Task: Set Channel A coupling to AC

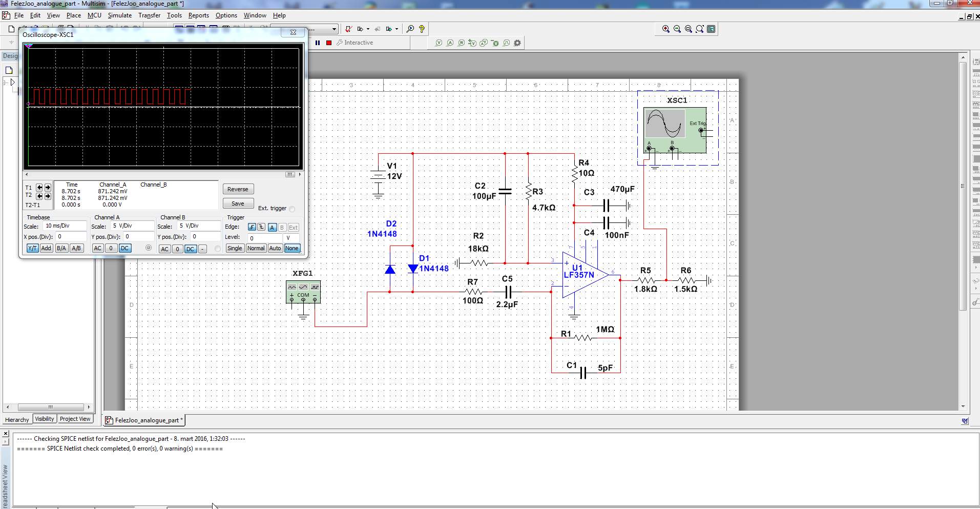Action: pyautogui.click(x=98, y=248)
